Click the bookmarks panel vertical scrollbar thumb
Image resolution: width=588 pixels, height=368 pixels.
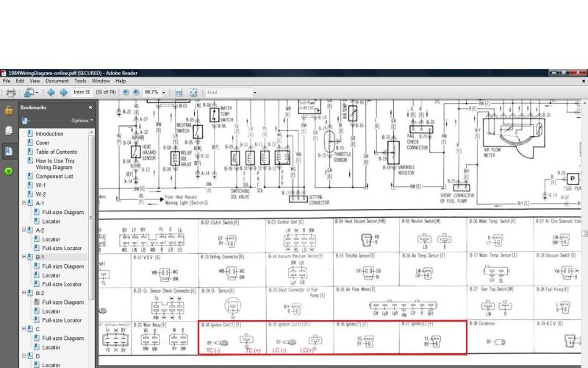click(91, 218)
